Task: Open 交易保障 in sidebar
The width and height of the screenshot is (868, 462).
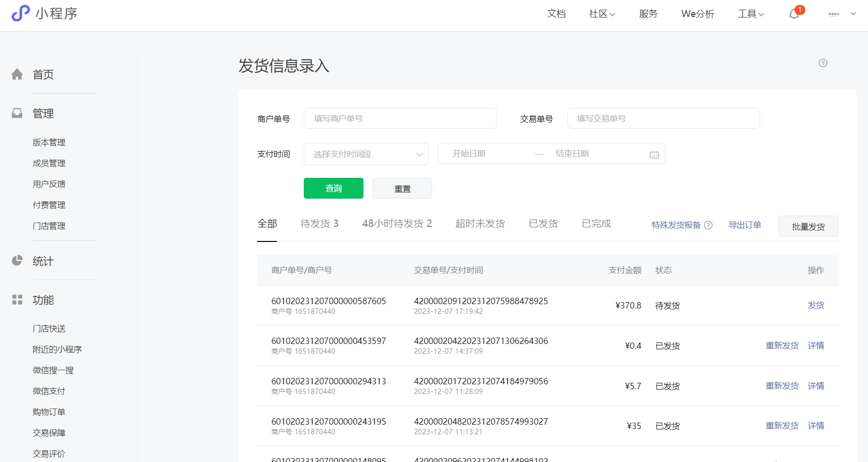Action: (x=49, y=433)
